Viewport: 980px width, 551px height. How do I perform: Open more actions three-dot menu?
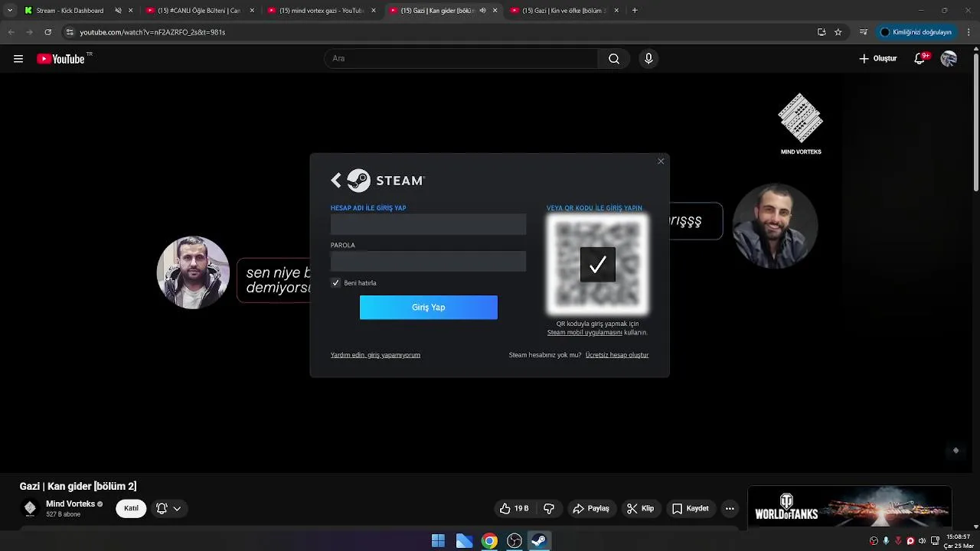pos(730,508)
